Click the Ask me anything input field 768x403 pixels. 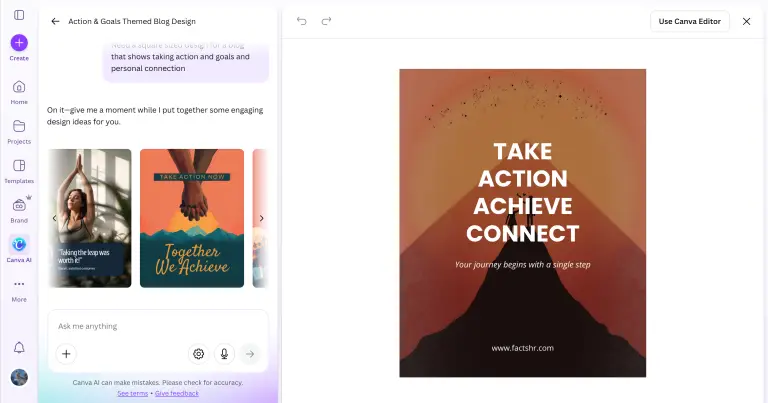[150, 326]
